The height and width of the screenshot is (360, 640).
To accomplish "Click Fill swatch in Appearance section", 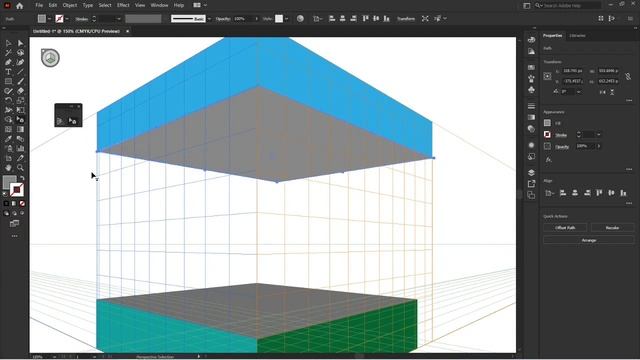I will tap(547, 123).
